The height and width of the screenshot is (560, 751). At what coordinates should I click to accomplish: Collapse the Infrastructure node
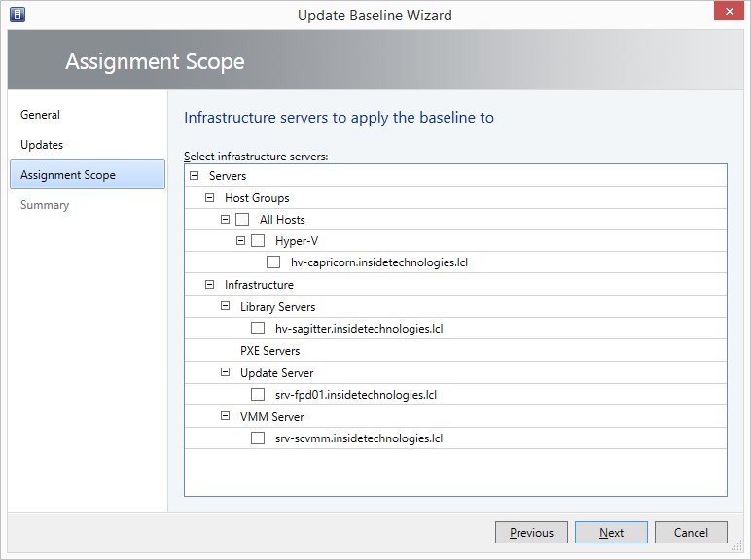tap(209, 284)
